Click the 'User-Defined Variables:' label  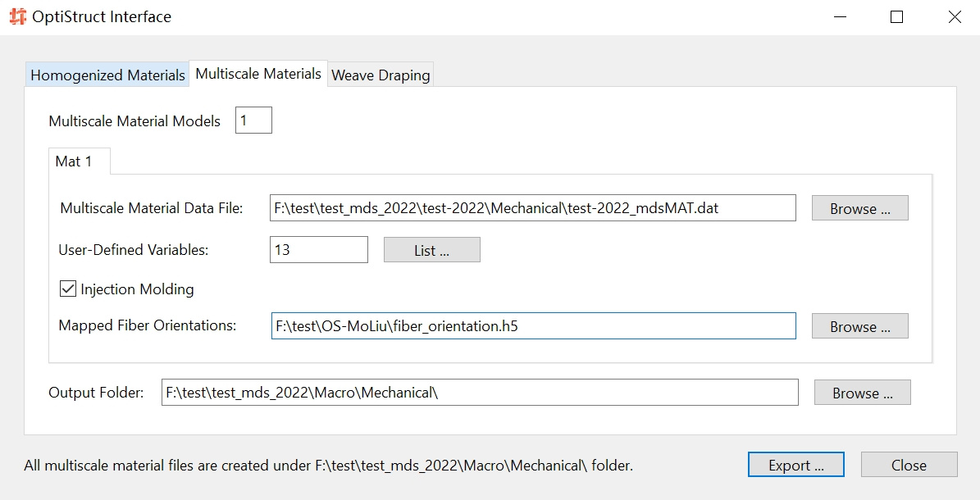(133, 249)
